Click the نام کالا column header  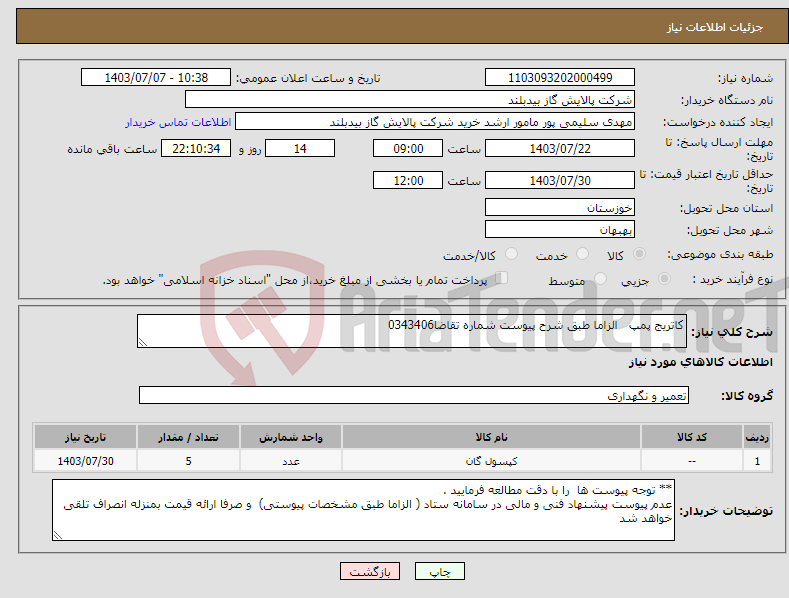(x=491, y=437)
